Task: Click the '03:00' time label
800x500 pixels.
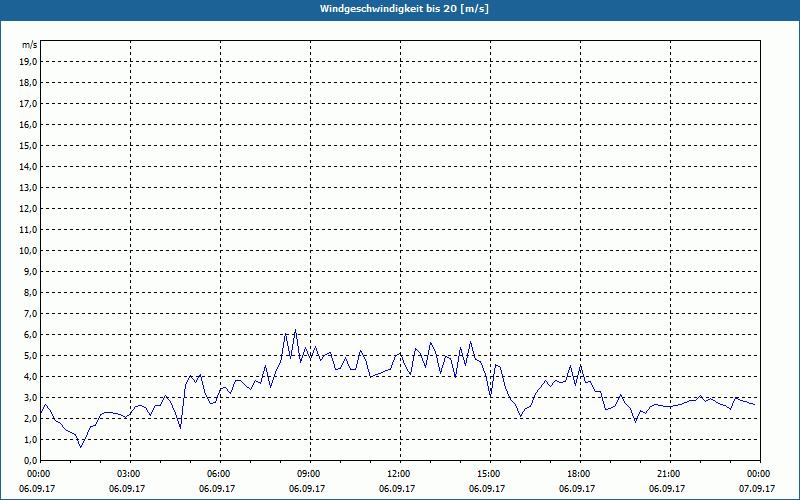Action: tap(131, 474)
